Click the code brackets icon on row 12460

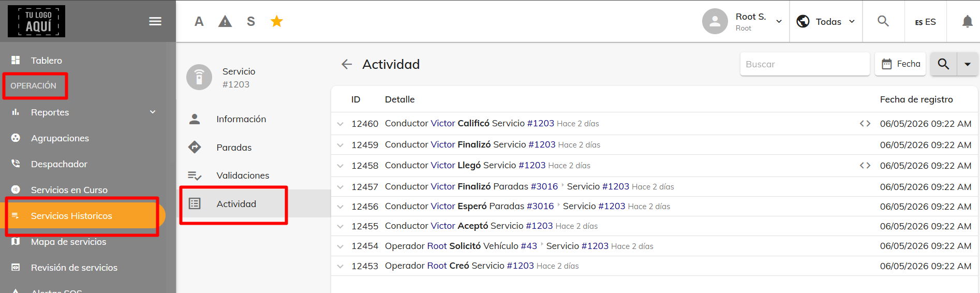865,123
